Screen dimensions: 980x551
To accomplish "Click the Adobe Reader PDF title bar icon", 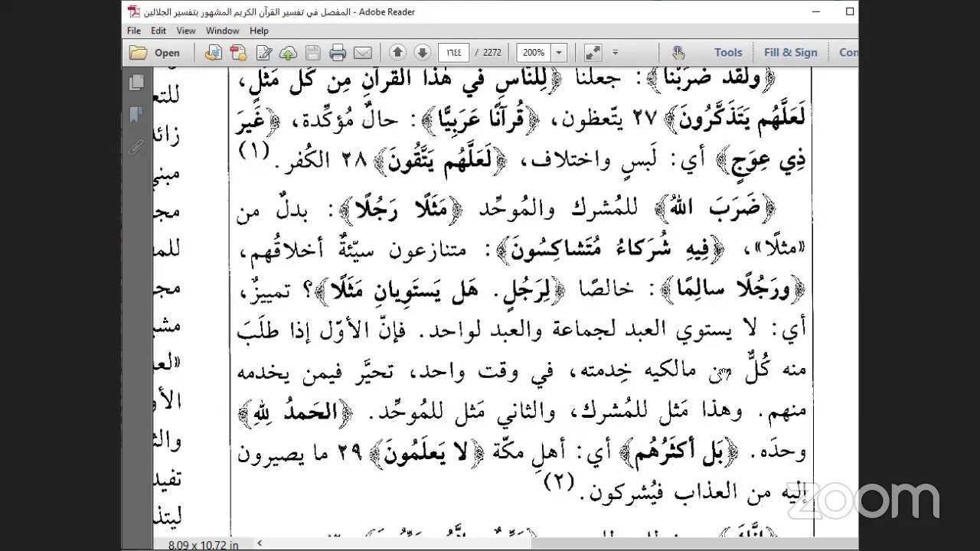I will [133, 11].
